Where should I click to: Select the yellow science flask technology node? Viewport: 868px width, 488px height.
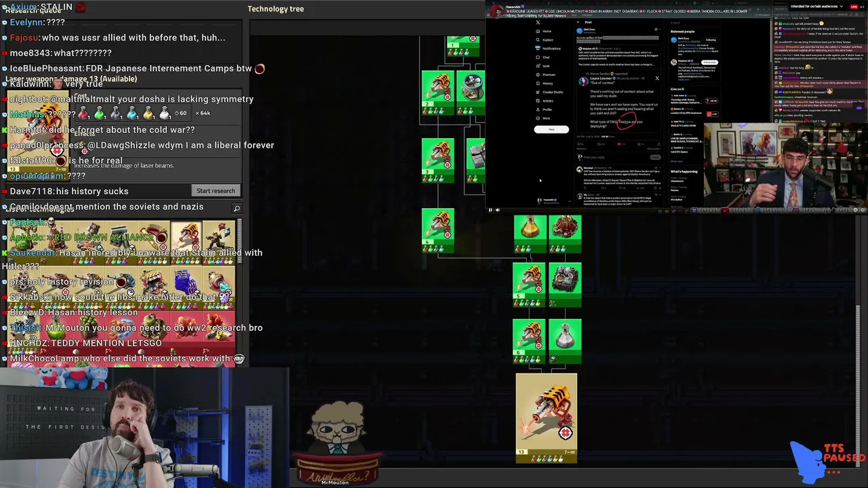point(530,235)
